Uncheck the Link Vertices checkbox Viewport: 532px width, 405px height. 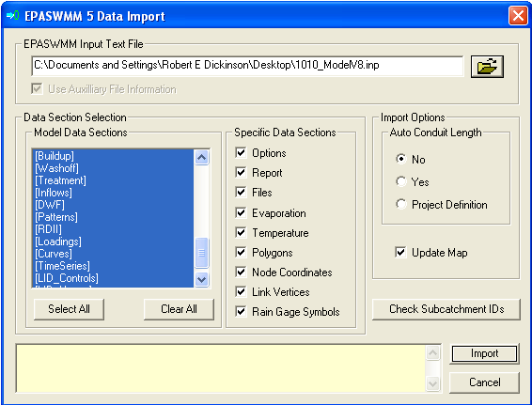241,291
